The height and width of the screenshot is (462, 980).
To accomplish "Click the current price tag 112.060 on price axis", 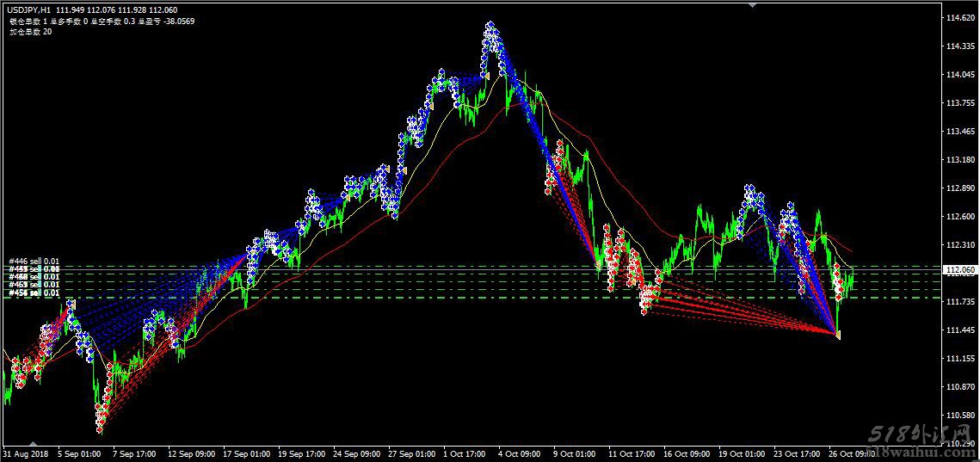I will [x=961, y=271].
